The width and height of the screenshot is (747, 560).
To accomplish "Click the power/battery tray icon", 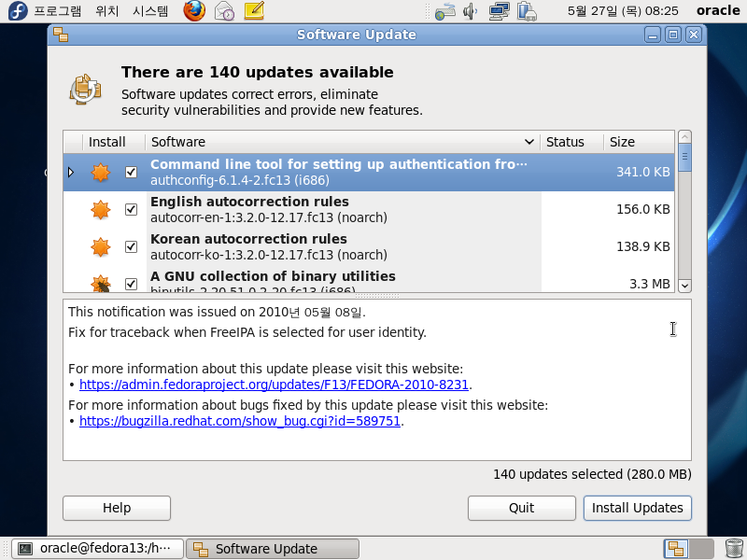I will point(527,11).
